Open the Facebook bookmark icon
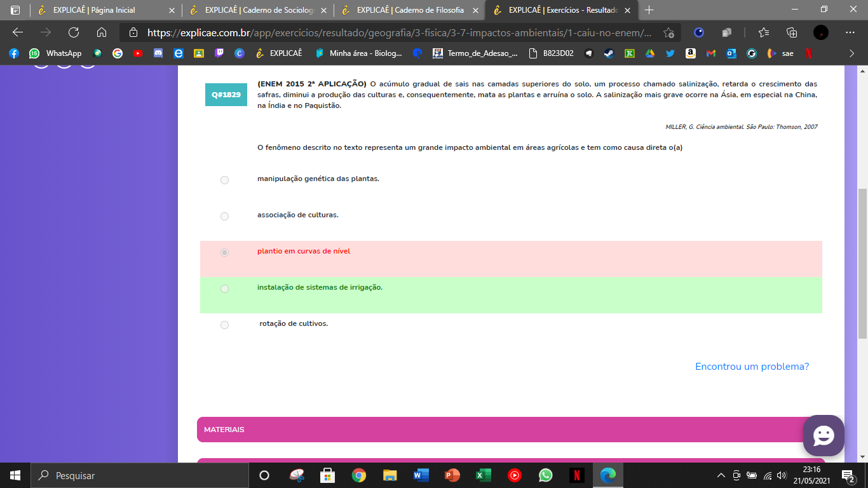The image size is (868, 488). coord(13,53)
